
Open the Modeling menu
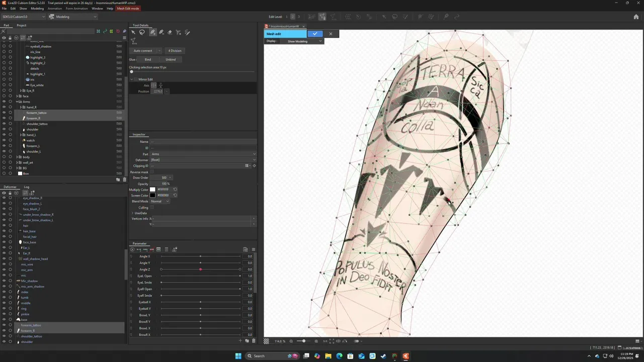(x=37, y=9)
